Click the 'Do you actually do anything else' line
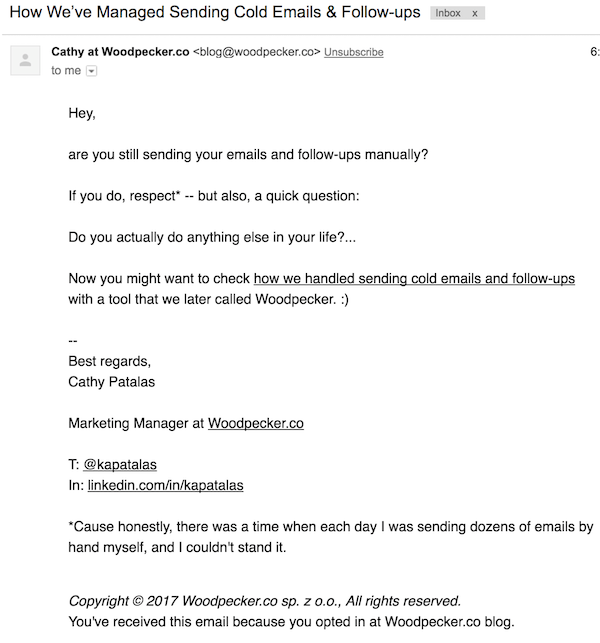The height and width of the screenshot is (643, 600). tap(212, 237)
